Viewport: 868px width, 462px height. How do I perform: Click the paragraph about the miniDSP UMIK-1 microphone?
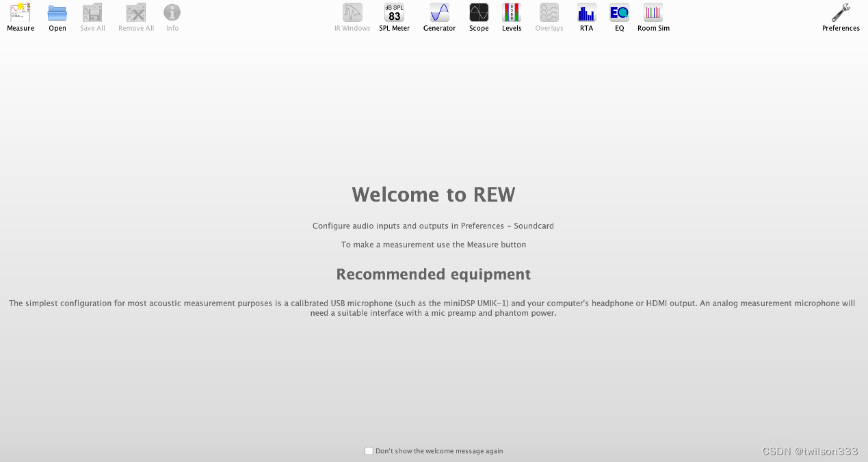tap(432, 308)
